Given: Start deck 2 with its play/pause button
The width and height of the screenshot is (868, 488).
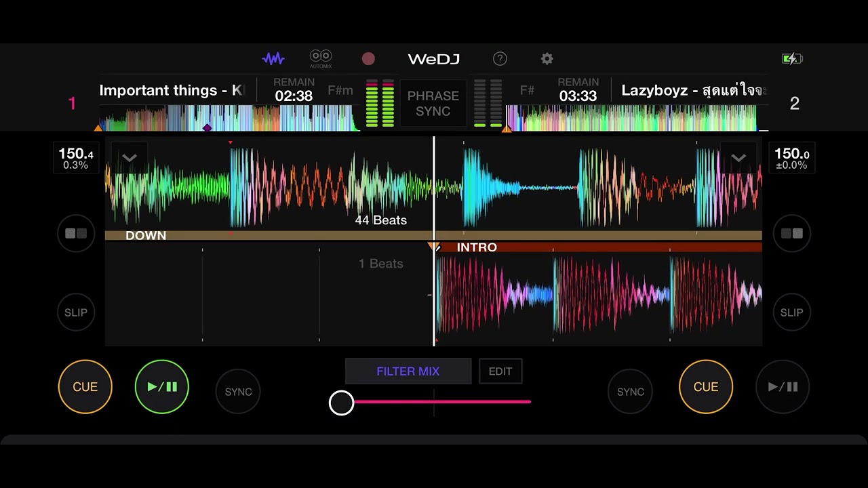Looking at the screenshot, I should point(783,387).
